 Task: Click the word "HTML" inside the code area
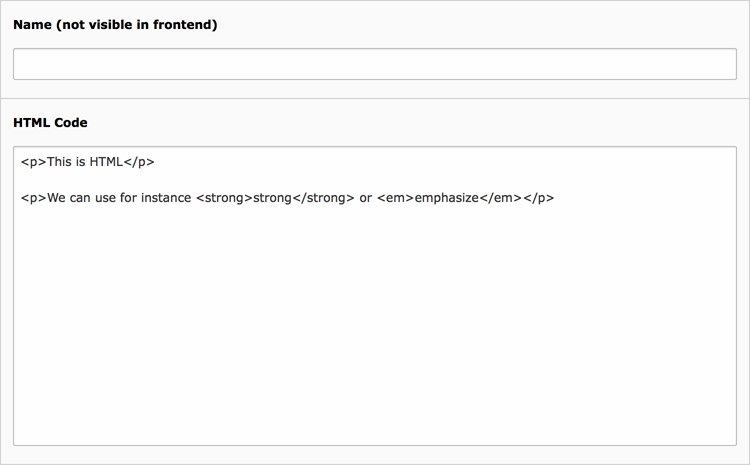[106, 162]
